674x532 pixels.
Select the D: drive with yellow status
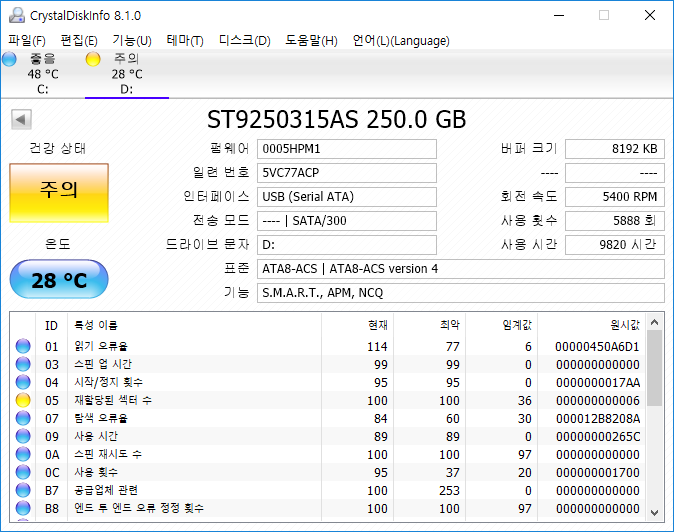(127, 74)
